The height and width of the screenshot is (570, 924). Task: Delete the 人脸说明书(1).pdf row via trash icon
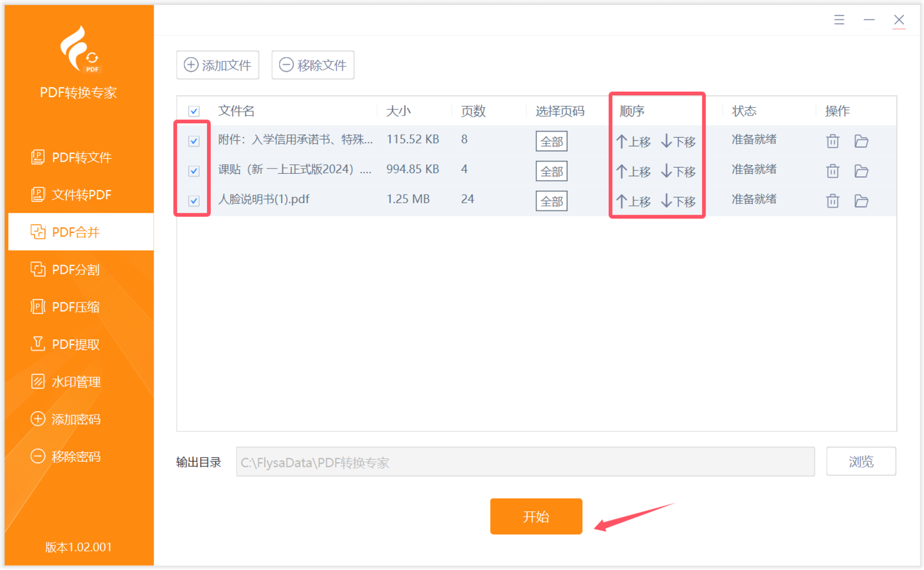point(833,201)
